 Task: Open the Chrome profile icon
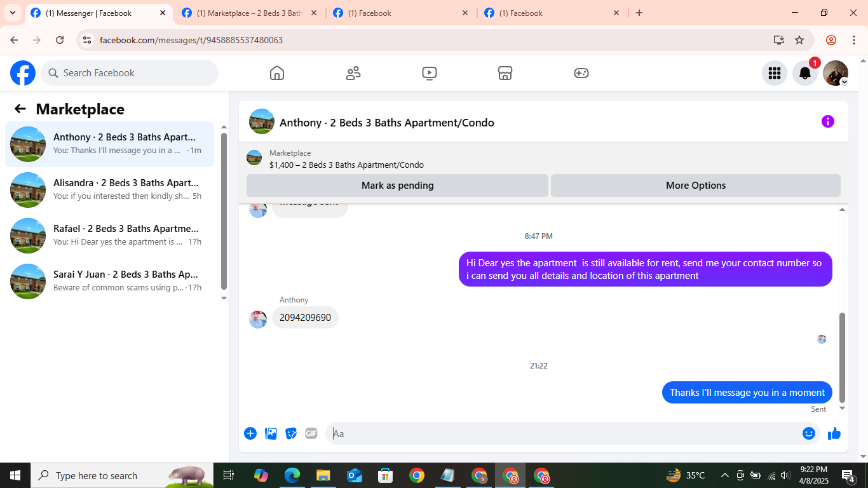(831, 40)
